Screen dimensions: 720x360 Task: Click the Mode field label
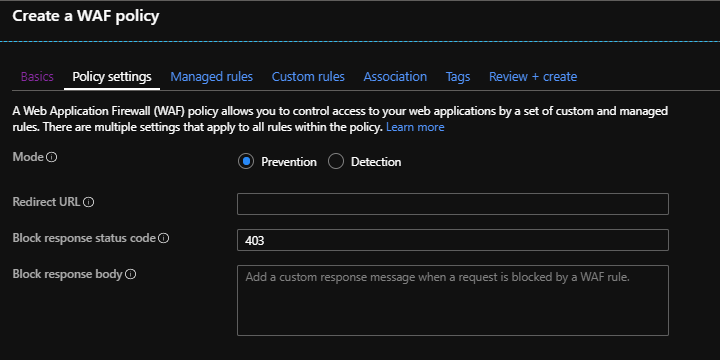pos(28,157)
